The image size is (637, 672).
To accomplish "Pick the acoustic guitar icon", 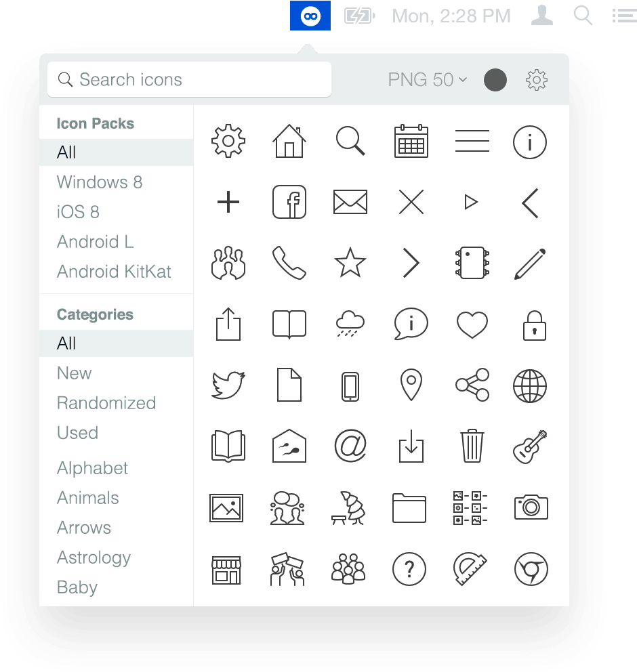I will [530, 446].
